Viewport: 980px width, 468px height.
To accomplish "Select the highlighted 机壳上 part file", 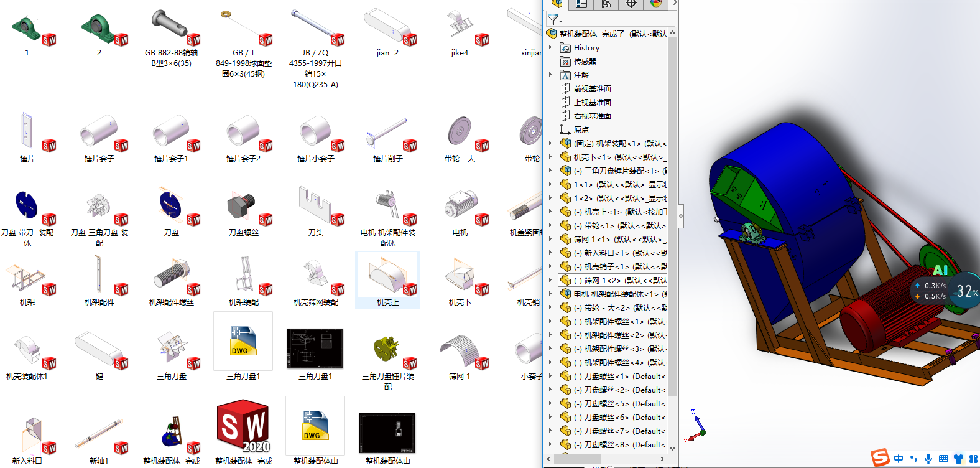I will tap(387, 281).
